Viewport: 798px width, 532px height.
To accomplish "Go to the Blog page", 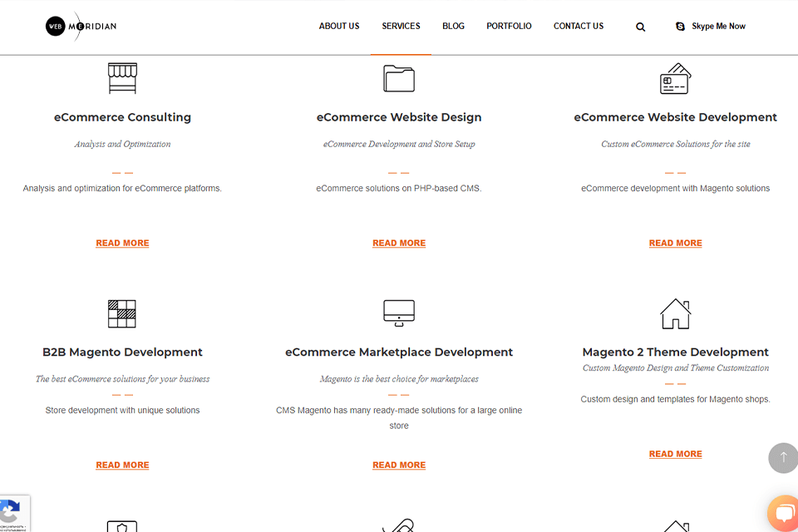I will coord(454,26).
